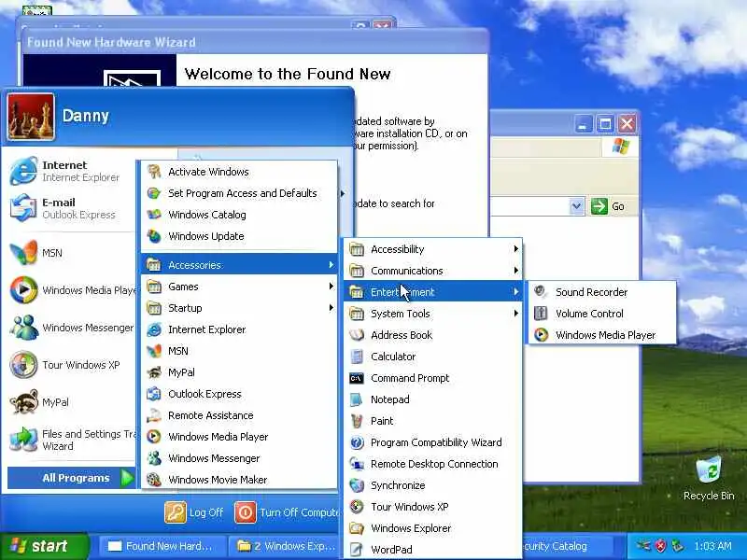Select the Accessories menu item
747x560 pixels.
[239, 265]
